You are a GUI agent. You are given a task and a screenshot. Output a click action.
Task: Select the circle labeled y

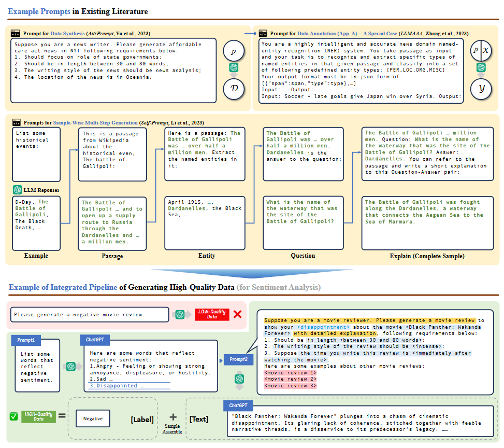click(481, 89)
